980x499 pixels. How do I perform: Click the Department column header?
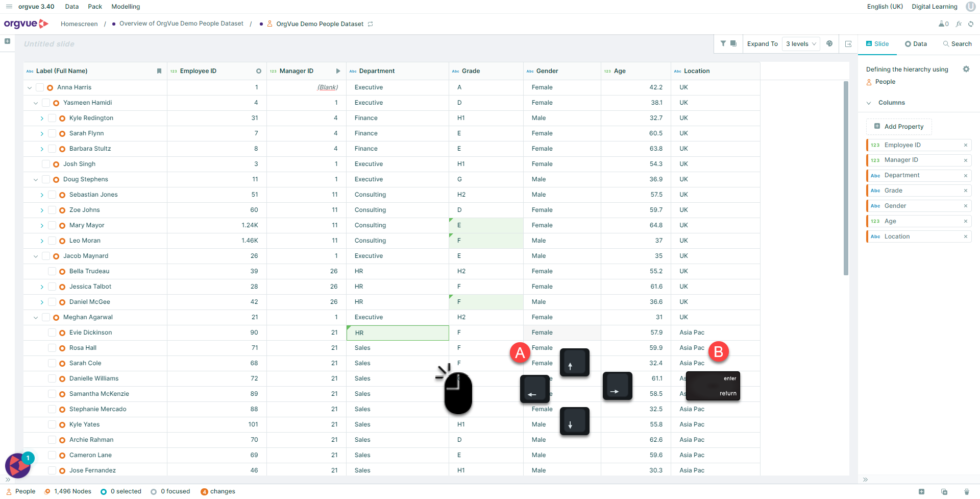click(398, 71)
